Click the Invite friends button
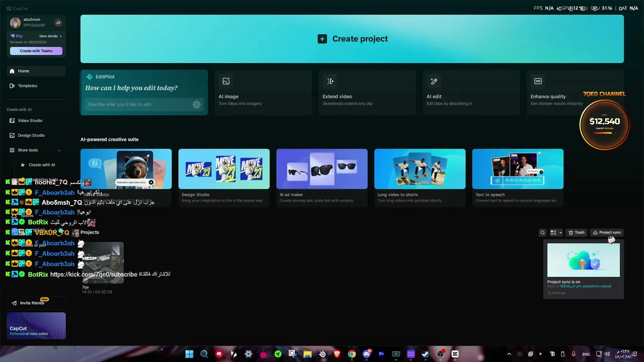The image size is (644, 362). 36,303
